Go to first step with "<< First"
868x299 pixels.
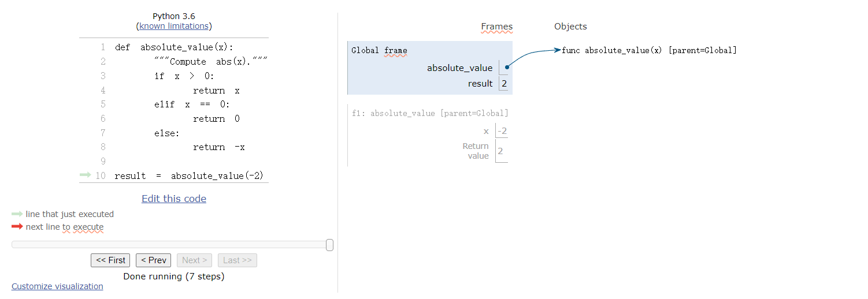[x=110, y=260]
